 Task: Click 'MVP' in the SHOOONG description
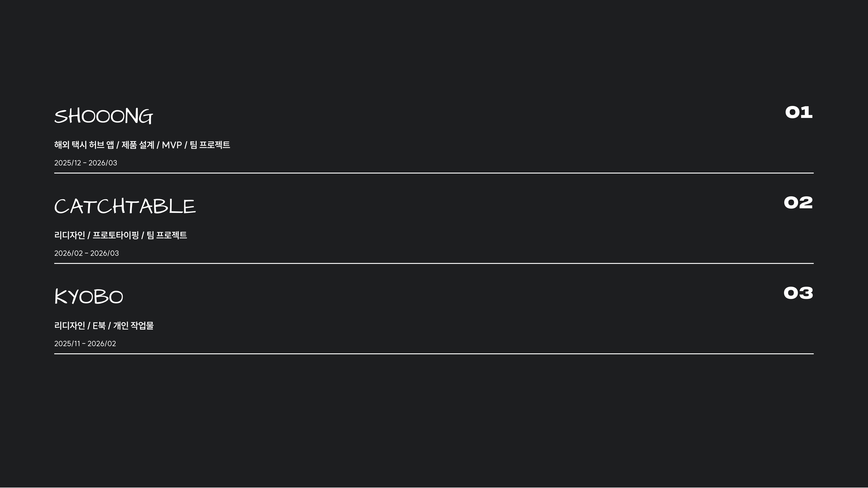point(172,145)
